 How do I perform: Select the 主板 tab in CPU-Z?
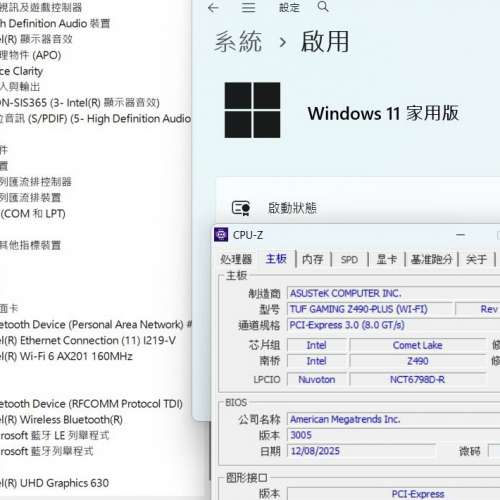point(276,259)
